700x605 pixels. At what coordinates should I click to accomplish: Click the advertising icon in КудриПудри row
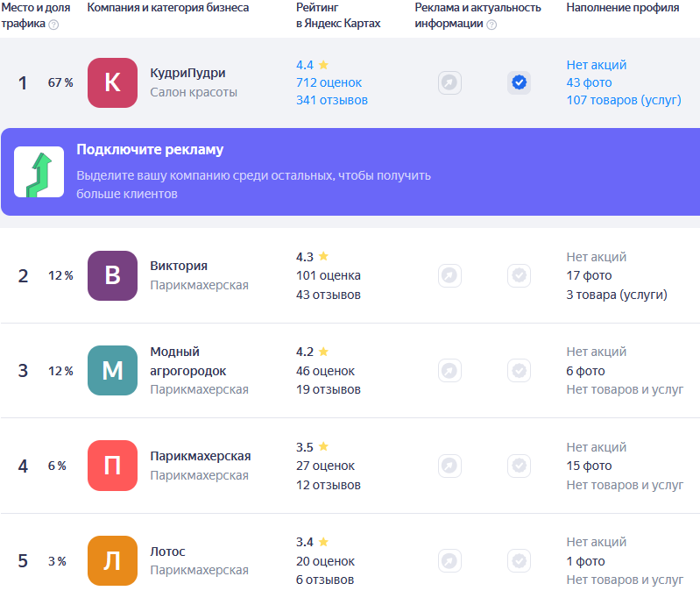pos(449,82)
